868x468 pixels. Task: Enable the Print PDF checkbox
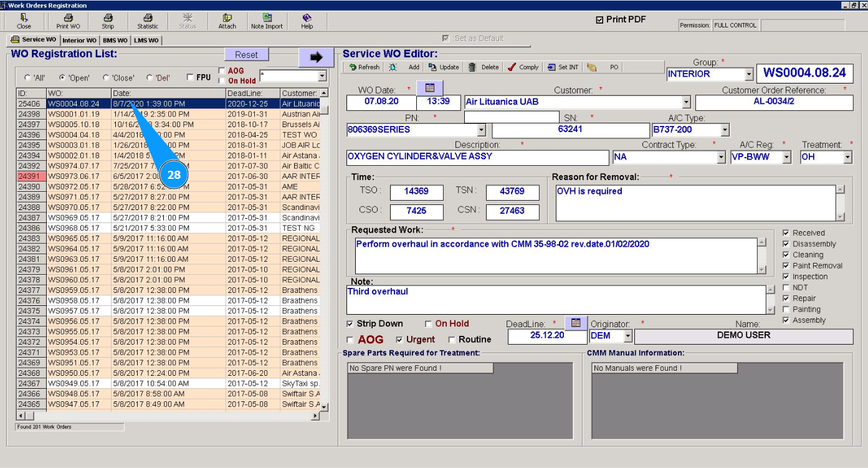pyautogui.click(x=599, y=20)
